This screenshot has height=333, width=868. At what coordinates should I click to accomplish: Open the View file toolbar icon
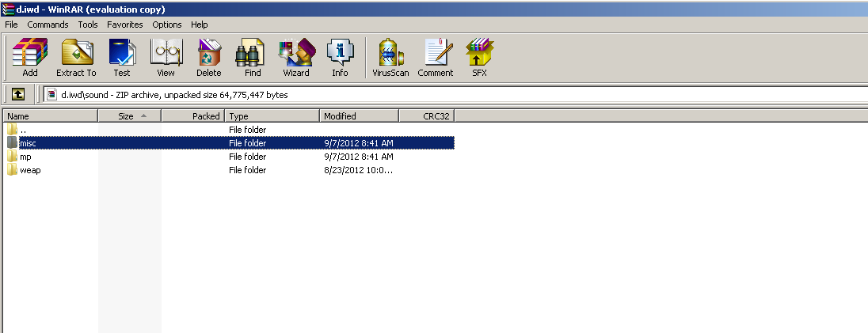[166, 58]
